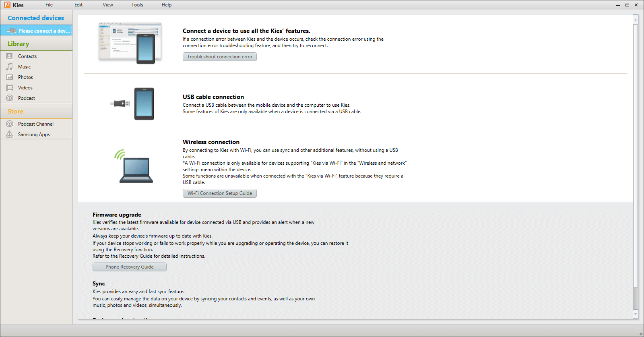Select 'Please connect a device' sidebar entry

(x=36, y=31)
